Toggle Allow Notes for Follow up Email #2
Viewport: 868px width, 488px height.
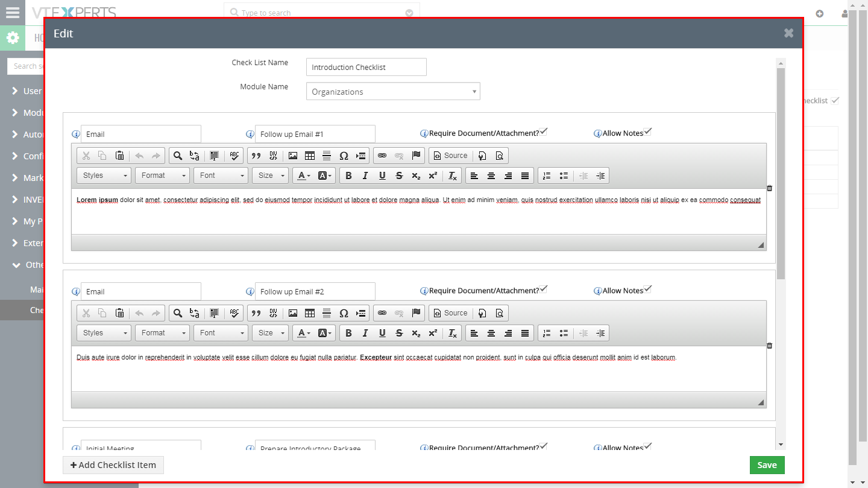point(648,289)
